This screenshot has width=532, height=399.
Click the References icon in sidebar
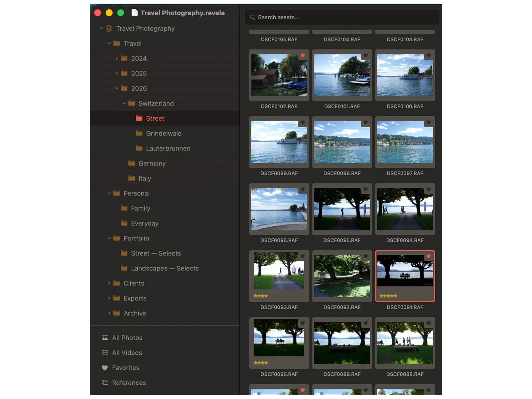point(105,383)
